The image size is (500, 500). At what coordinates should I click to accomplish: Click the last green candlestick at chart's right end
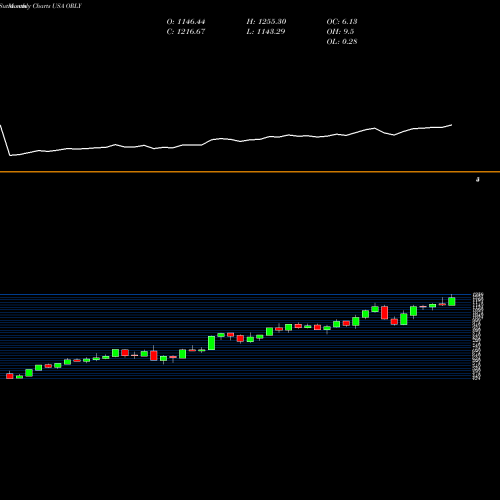pos(452,301)
